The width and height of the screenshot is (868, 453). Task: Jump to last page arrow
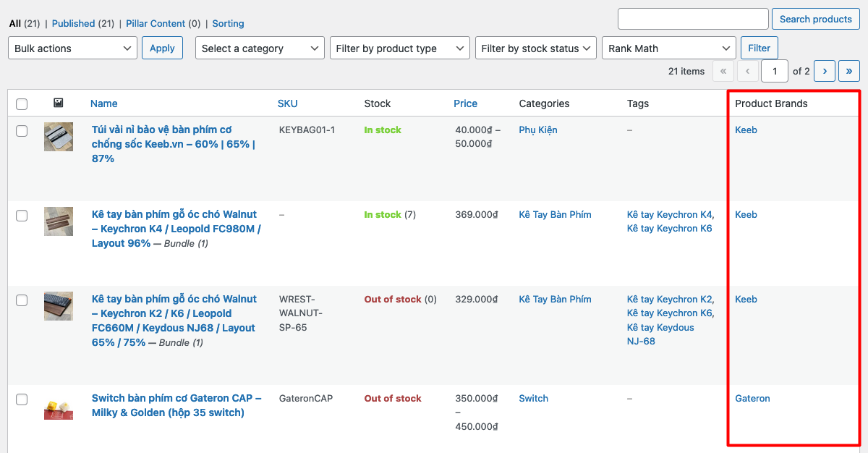(x=848, y=71)
